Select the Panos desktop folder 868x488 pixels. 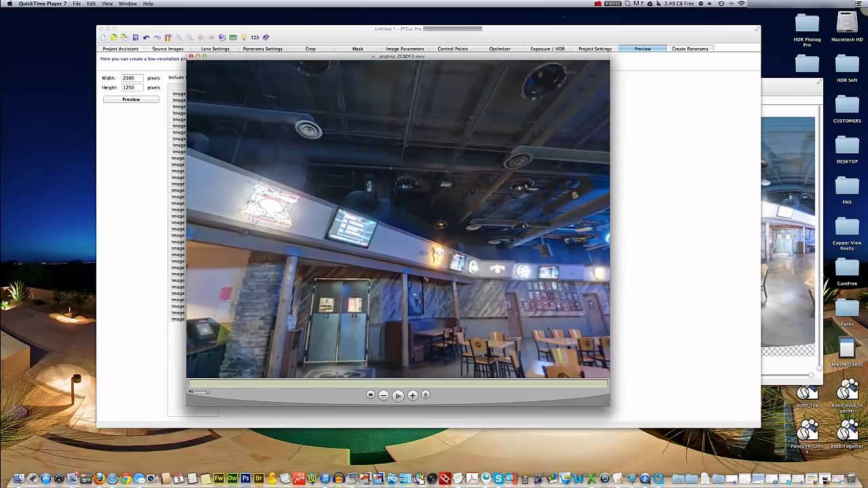pyautogui.click(x=847, y=312)
